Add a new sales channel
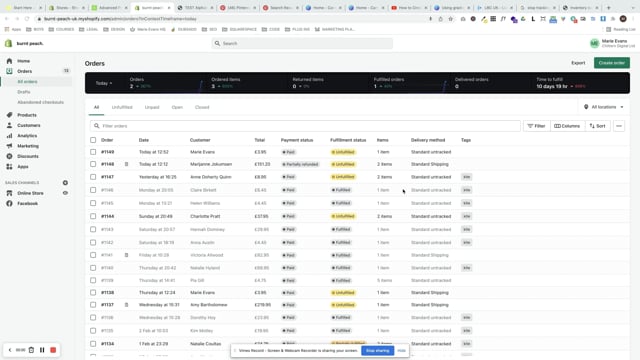Image resolution: width=640 pixels, height=360 pixels. tap(65, 182)
